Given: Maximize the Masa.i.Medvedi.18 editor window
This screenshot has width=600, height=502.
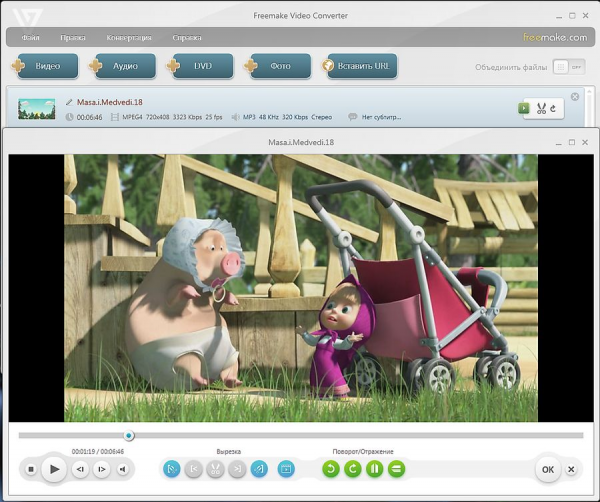Looking at the screenshot, I should click(x=572, y=142).
